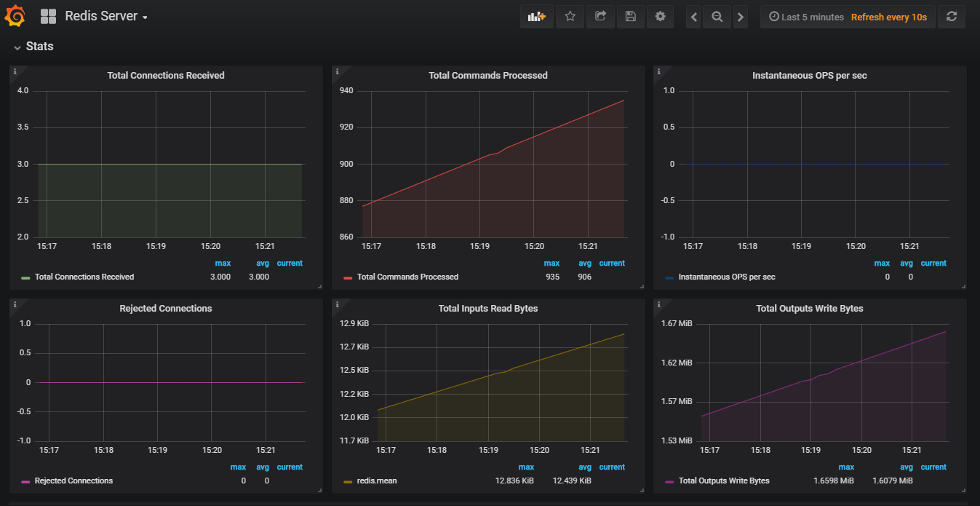Shift time range forward
Screen dimensions: 980x506
(x=741, y=17)
